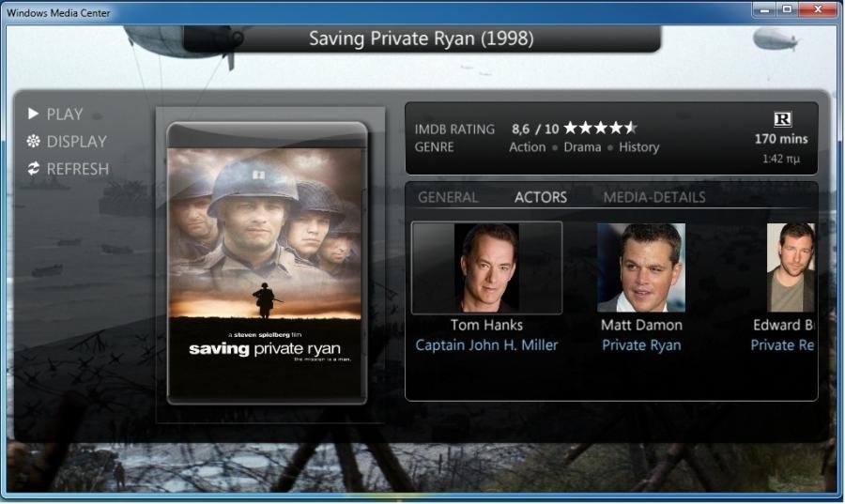Close the Windows Media Center window

pos(818,9)
